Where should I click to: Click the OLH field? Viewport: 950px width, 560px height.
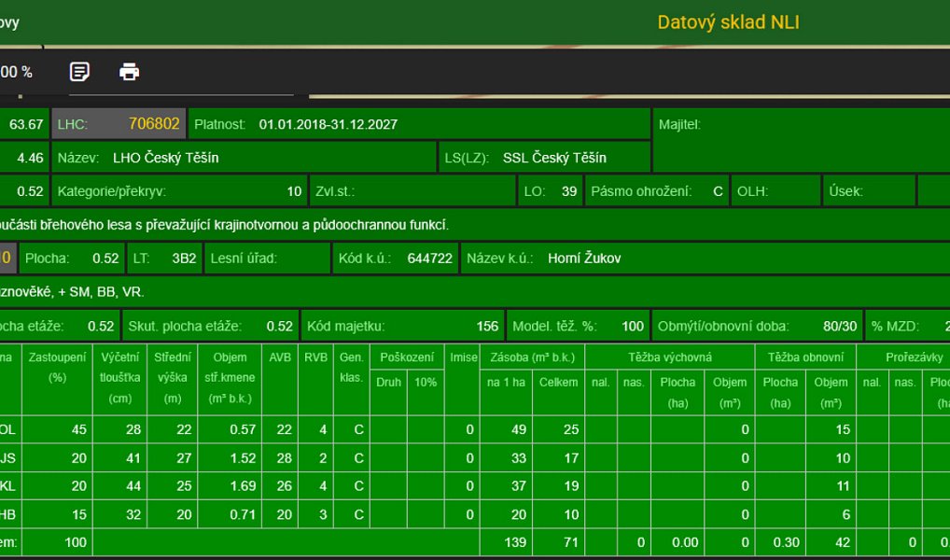(776, 191)
